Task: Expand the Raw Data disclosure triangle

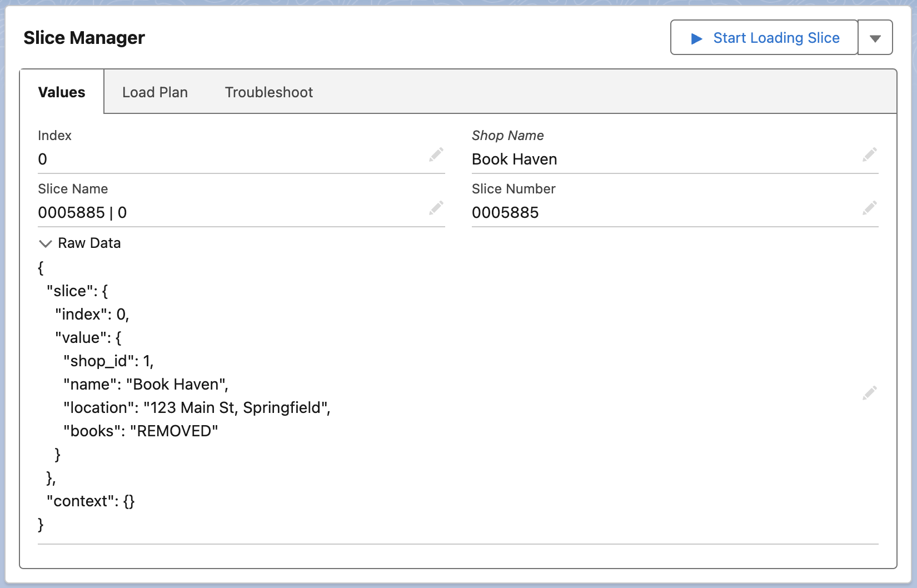Action: click(x=45, y=243)
